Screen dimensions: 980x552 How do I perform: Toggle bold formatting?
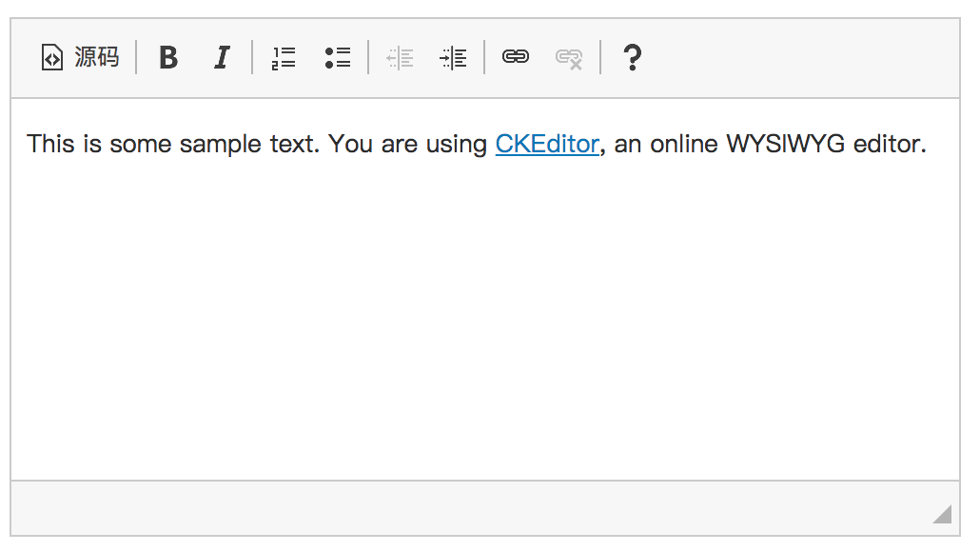click(168, 58)
